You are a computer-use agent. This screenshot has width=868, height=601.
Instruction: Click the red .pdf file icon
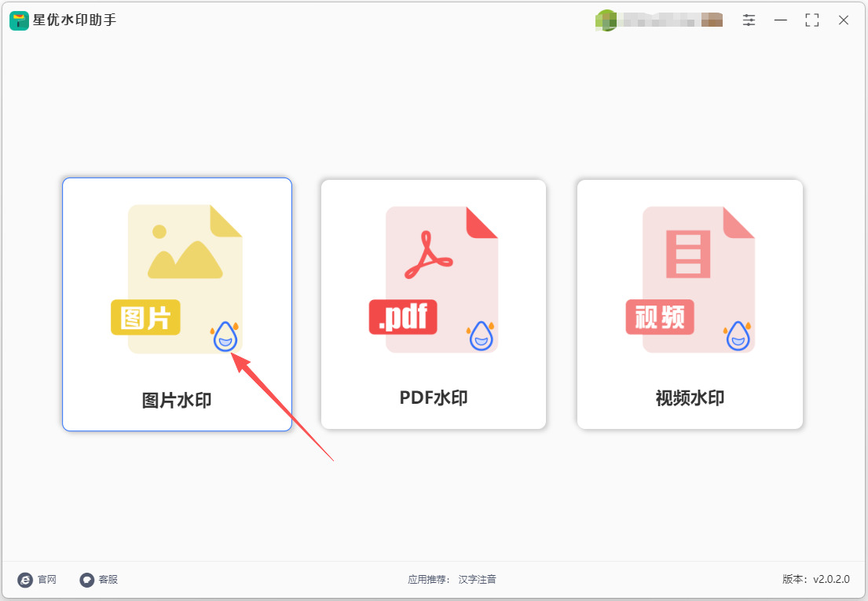tap(434, 280)
